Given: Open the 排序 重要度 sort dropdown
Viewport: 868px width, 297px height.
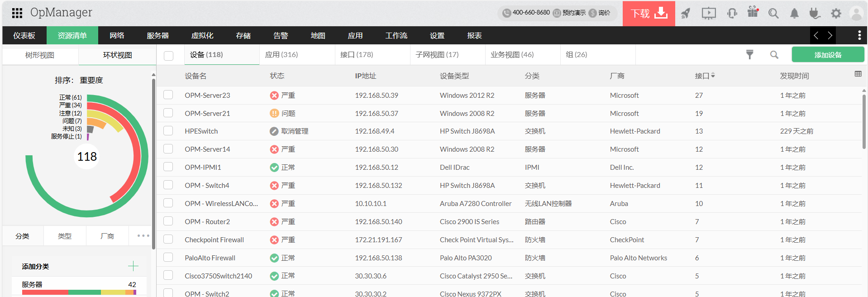Looking at the screenshot, I should tap(79, 80).
